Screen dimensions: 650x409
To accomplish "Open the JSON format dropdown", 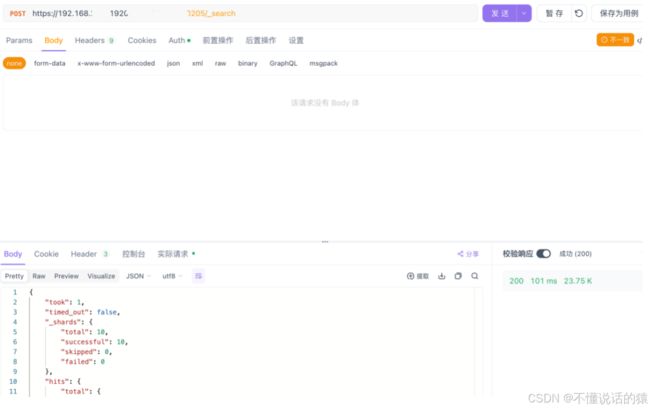I will pyautogui.click(x=138, y=276).
